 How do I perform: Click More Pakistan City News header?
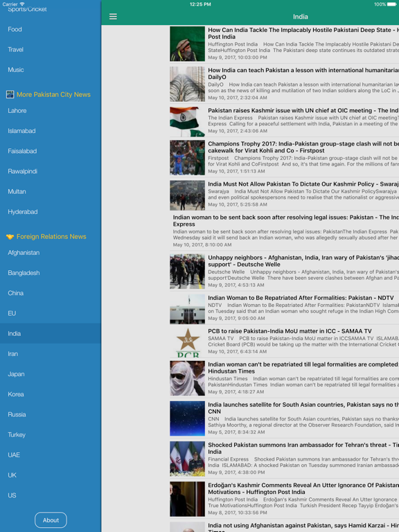point(53,94)
